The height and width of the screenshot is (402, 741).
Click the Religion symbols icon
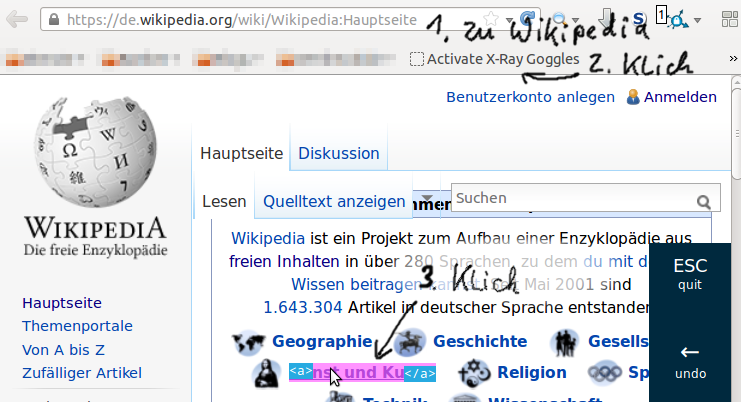[x=474, y=373]
